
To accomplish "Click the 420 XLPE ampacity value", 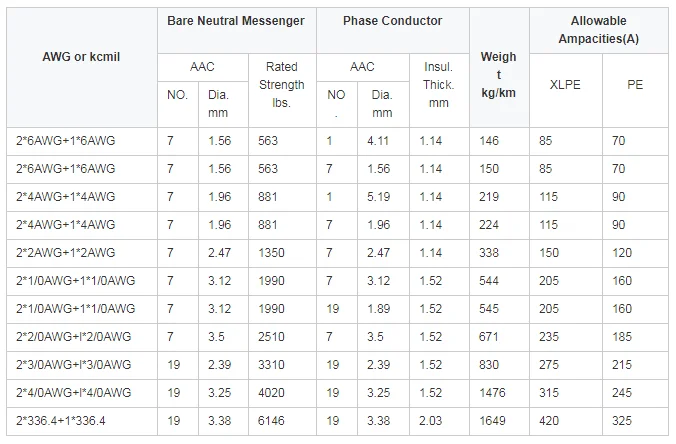I will click(x=549, y=421).
